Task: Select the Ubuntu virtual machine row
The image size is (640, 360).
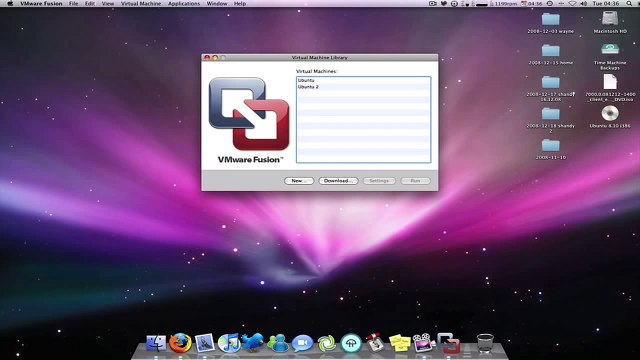Action: point(363,80)
